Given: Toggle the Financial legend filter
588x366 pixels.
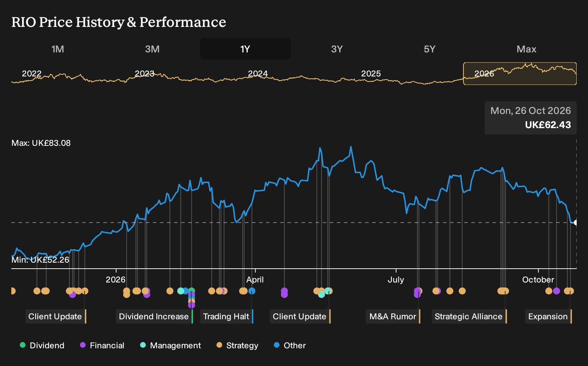Looking at the screenshot, I should pos(102,345).
